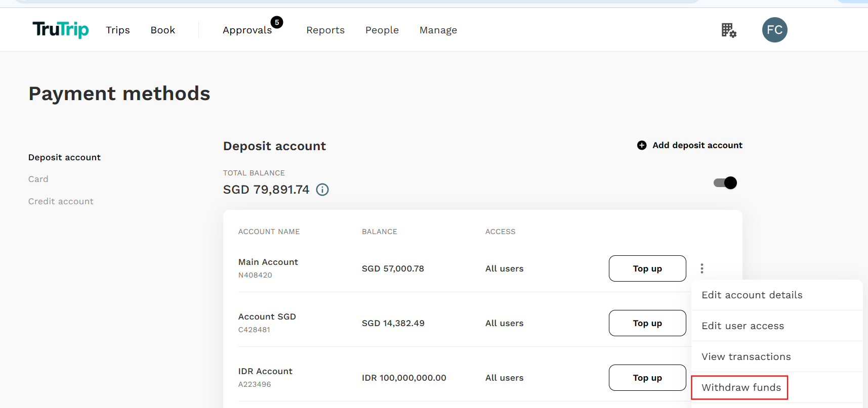This screenshot has width=868, height=408.
Task: Switch to Credit account section
Action: [61, 201]
